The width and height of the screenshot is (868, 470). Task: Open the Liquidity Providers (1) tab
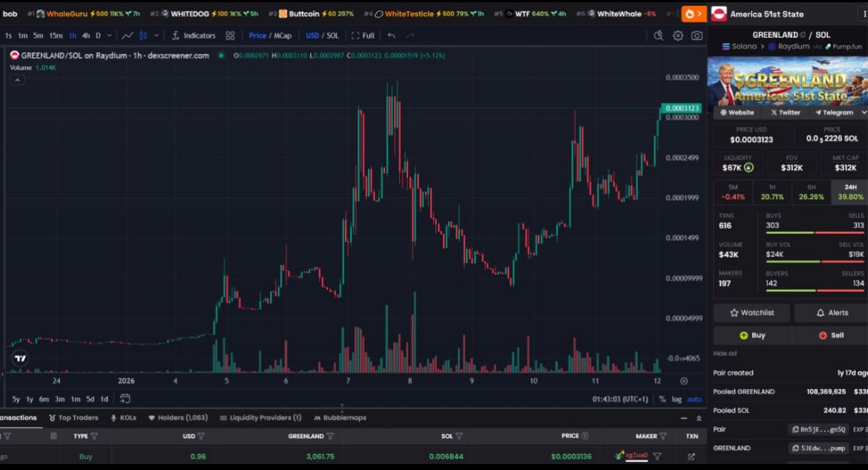point(260,418)
